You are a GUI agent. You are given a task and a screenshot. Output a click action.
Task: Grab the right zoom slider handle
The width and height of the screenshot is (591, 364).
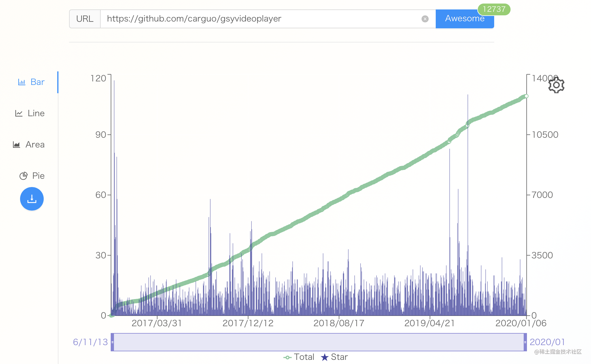(525, 342)
